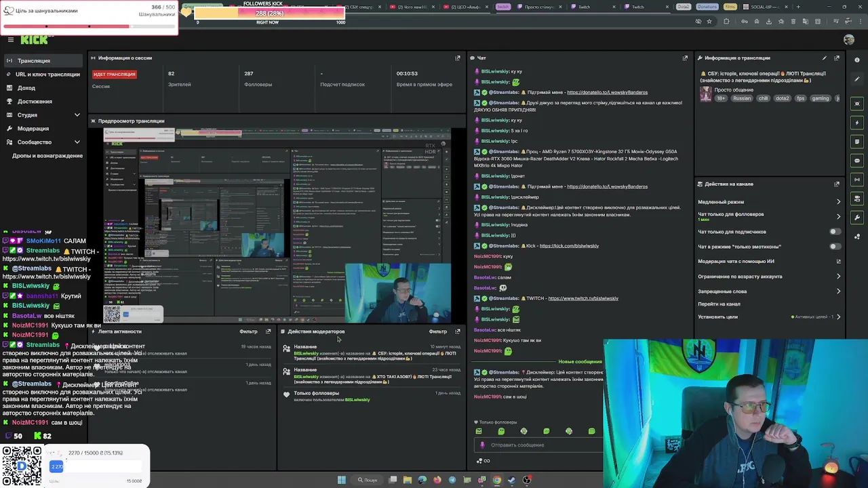
Task: Toggle emote-only chat mode switch
Action: point(835,247)
